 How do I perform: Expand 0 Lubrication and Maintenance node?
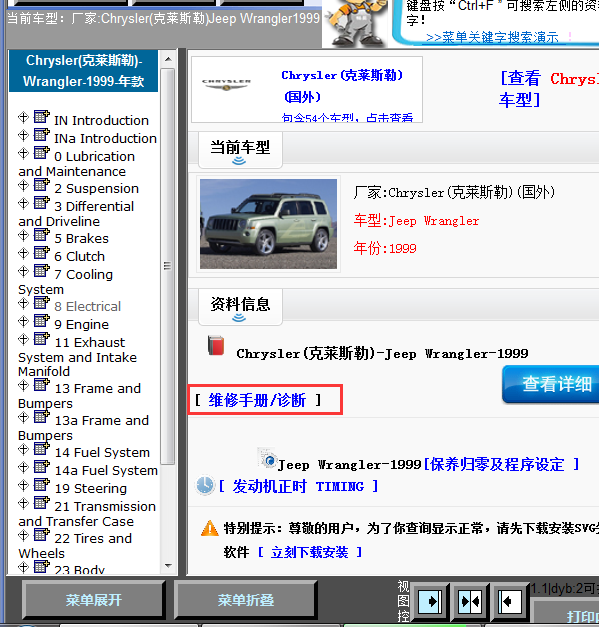point(23,154)
